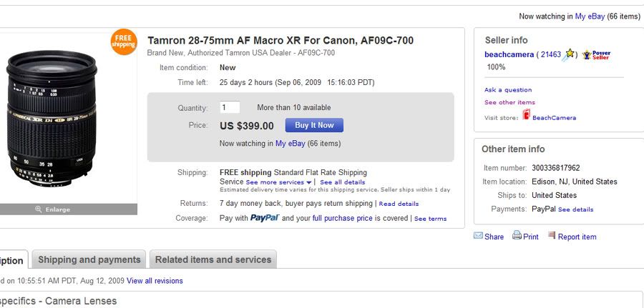Click the Share envelope icon
Image resolution: width=644 pixels, height=308 pixels.
tap(478, 236)
